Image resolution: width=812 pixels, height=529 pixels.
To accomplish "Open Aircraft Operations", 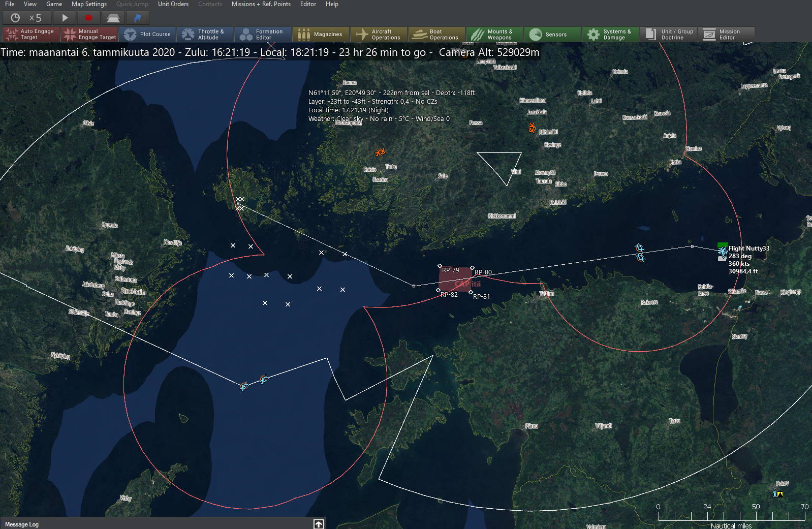I will click(x=379, y=35).
